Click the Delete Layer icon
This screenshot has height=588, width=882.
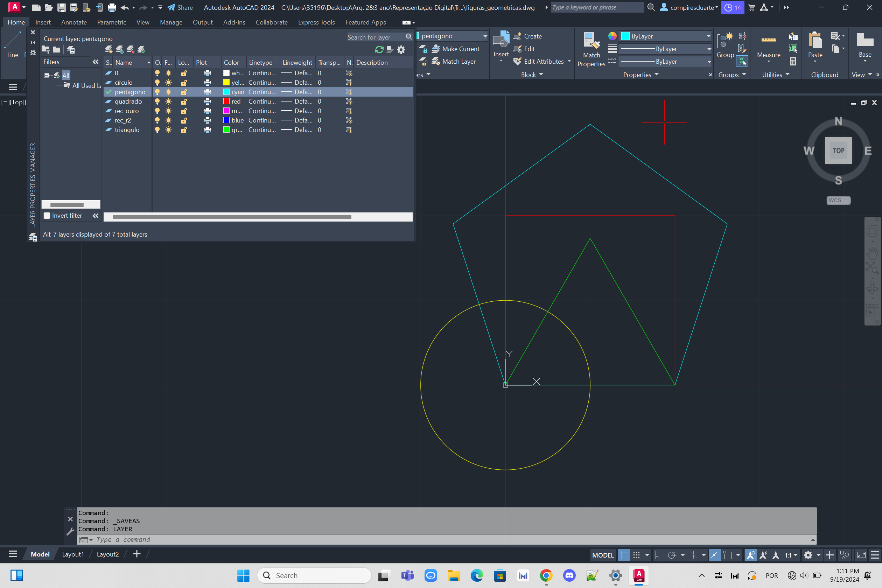pyautogui.click(x=131, y=49)
